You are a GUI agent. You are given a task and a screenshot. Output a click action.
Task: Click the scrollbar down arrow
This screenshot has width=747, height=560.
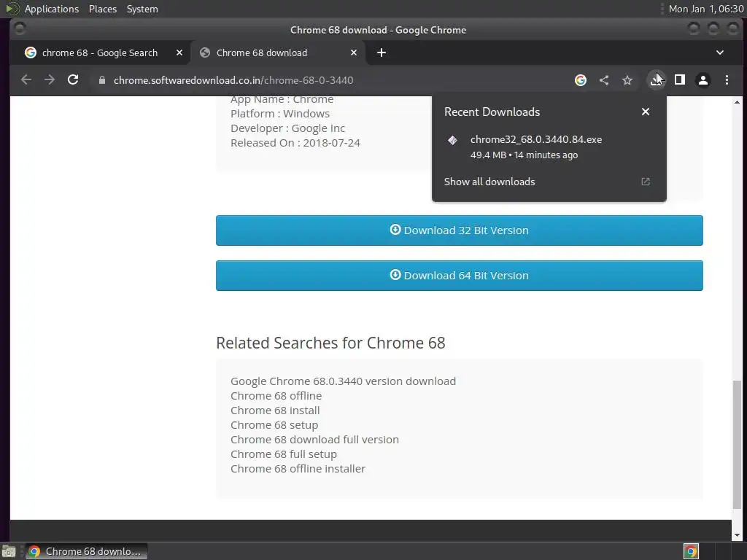coord(737,535)
